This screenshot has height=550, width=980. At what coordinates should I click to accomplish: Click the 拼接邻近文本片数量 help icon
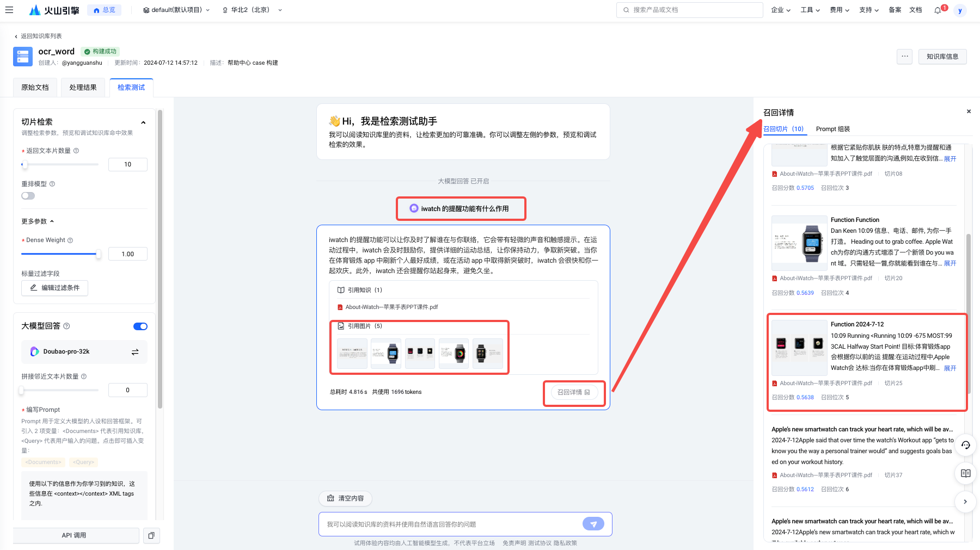[x=84, y=376]
